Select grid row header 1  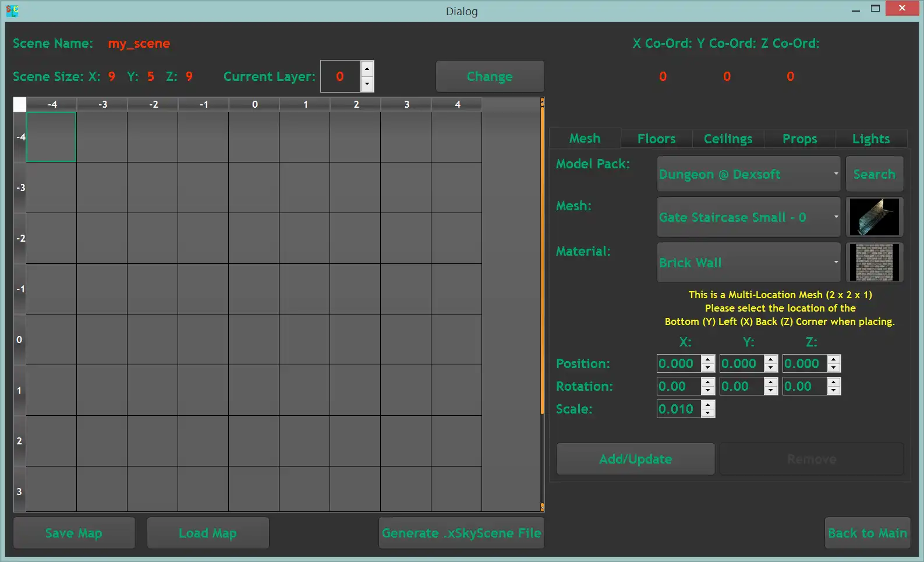tap(20, 390)
